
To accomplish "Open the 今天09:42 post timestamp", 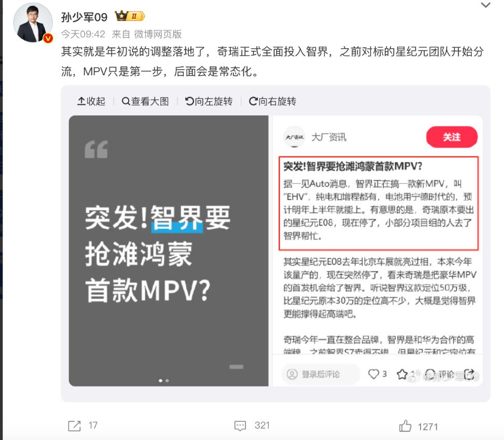I will 83,34.
